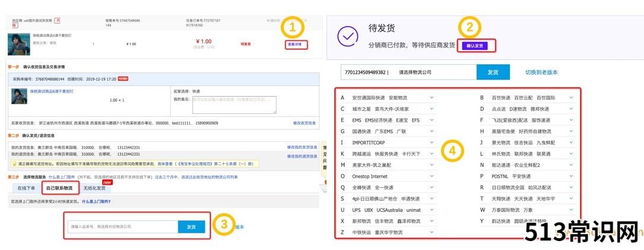Choose carrier 平安快递
The image size is (644, 250).
(522, 176)
